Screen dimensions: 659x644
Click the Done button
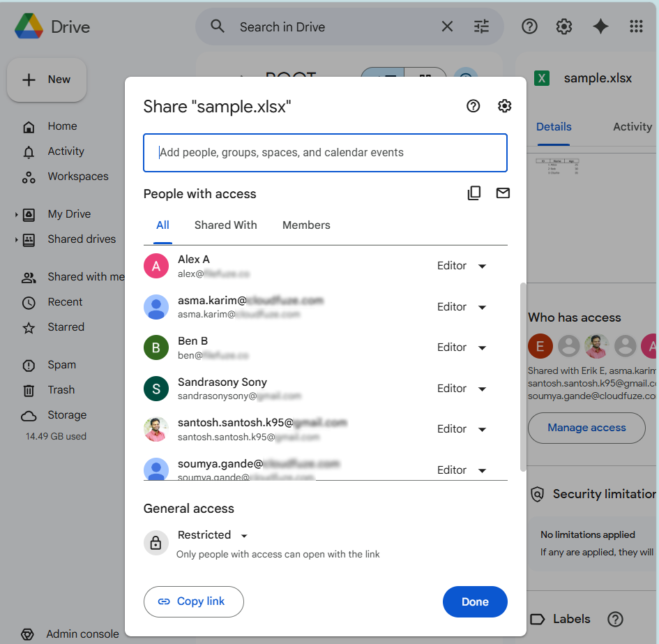[475, 601]
